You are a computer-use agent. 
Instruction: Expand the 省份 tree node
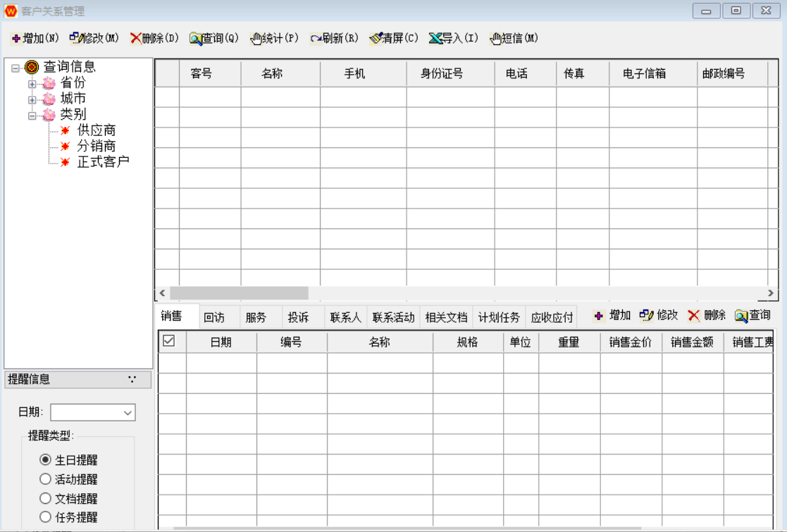(32, 84)
